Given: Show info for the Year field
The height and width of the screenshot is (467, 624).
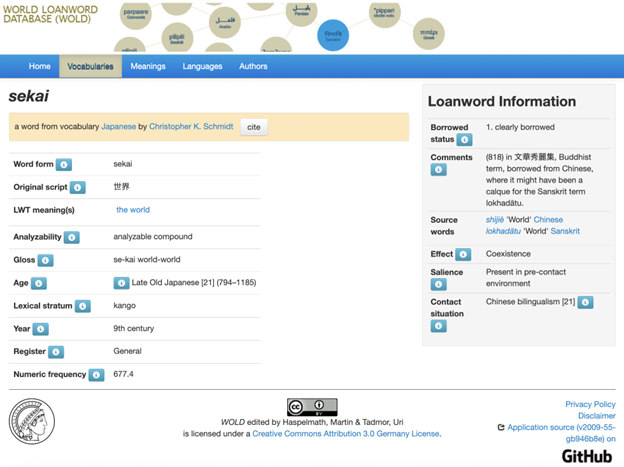Looking at the screenshot, I should 41,329.
